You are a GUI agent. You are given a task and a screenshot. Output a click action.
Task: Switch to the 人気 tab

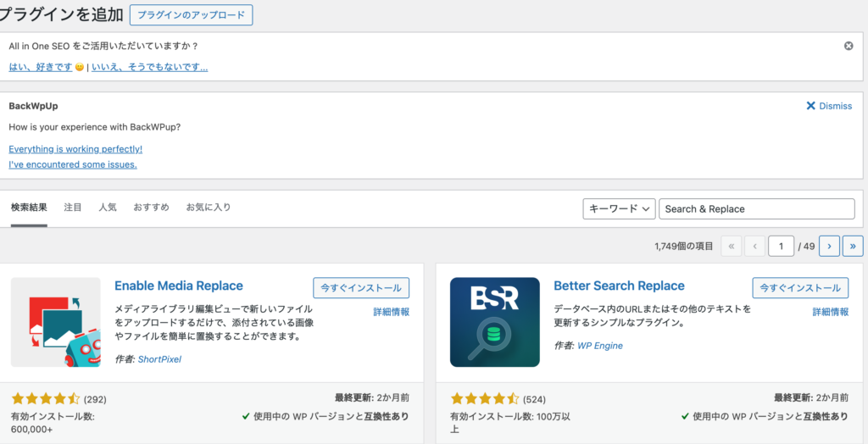click(108, 208)
